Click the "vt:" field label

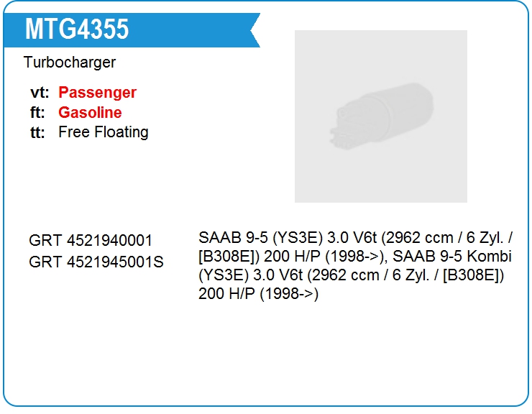(x=39, y=93)
